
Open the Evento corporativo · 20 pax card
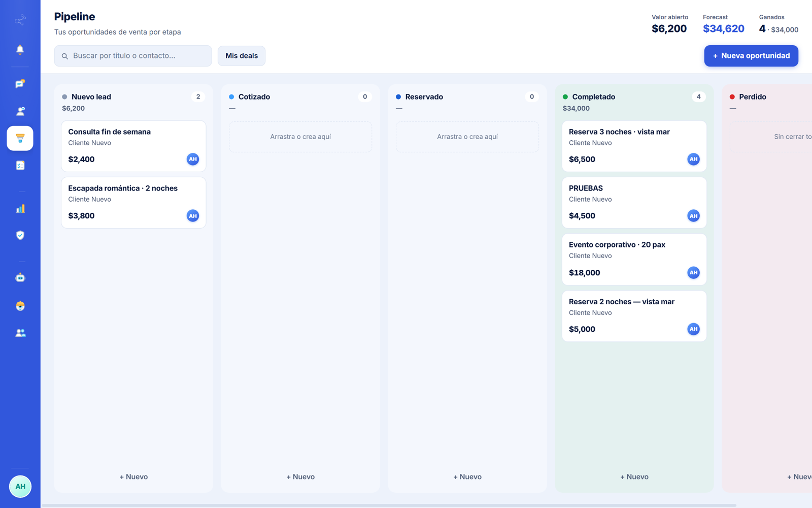(634, 259)
